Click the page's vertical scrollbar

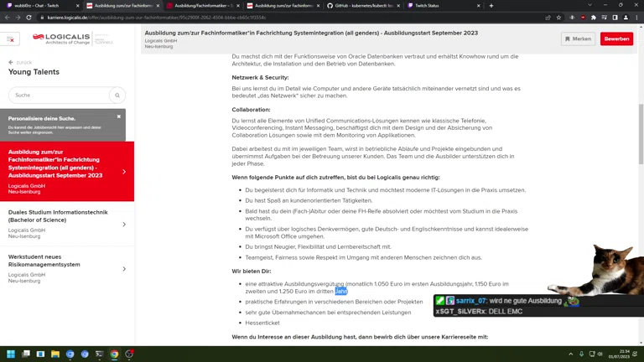(x=641, y=126)
